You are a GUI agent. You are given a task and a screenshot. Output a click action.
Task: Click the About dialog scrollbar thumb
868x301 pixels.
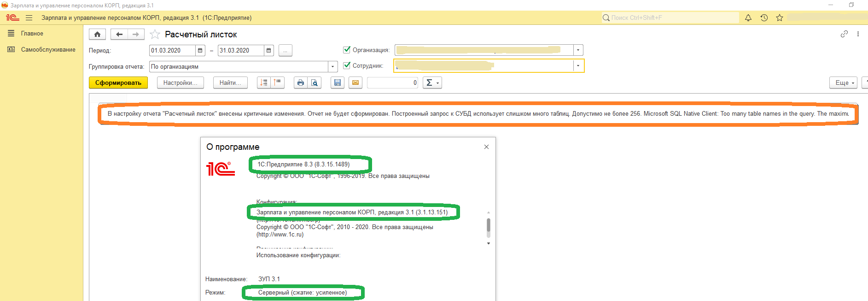pyautogui.click(x=489, y=225)
